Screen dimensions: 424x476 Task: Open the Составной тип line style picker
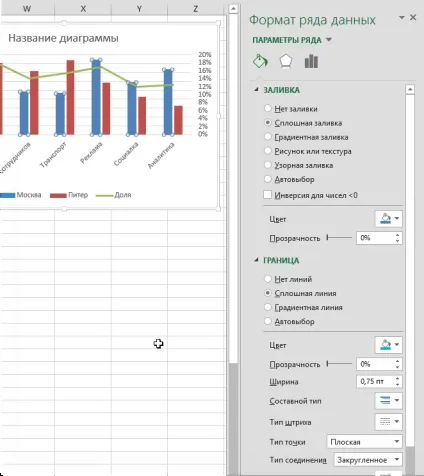(x=389, y=400)
